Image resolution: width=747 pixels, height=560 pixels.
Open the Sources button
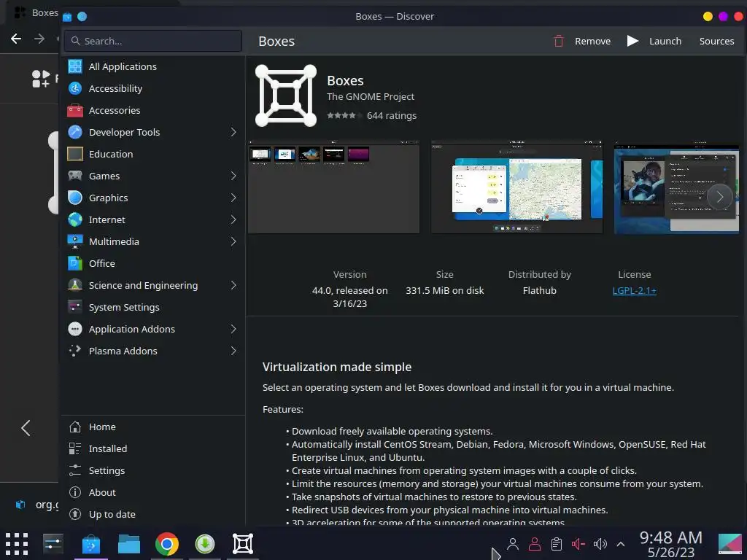coord(716,42)
